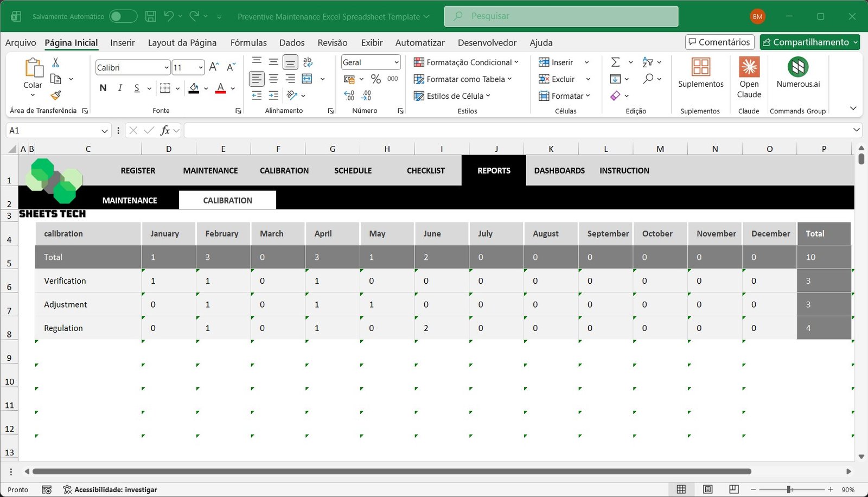Click the font color A icon
The image size is (868, 497).
220,87
